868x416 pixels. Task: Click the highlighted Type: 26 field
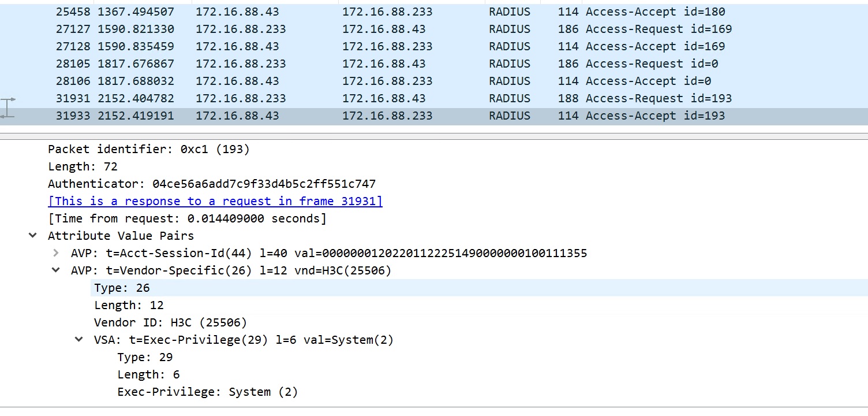click(x=122, y=288)
